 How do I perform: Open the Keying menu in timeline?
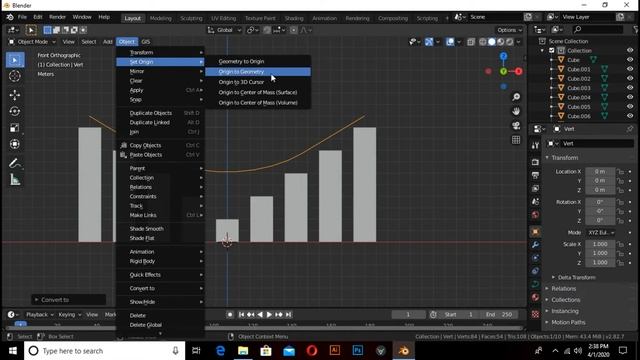69,315
